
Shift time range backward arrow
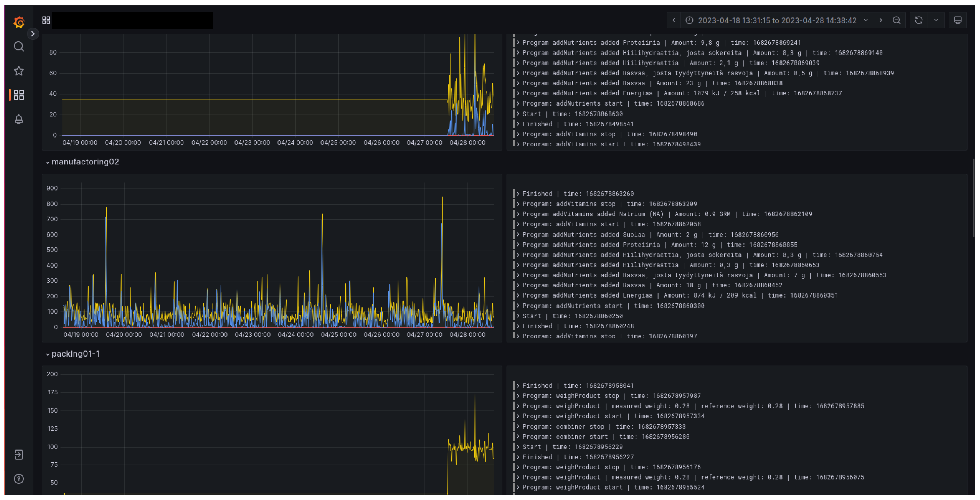click(x=674, y=20)
